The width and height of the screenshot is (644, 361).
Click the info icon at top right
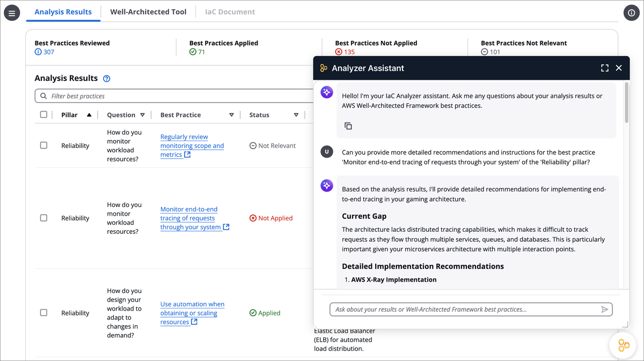coord(631,12)
